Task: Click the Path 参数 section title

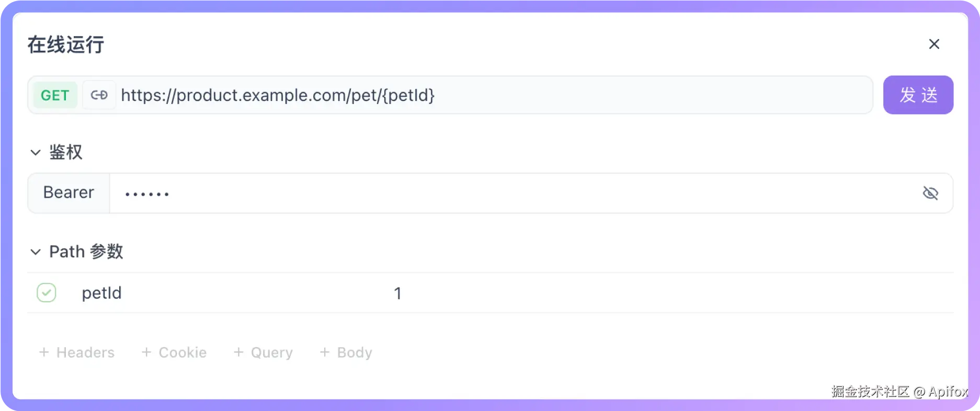Action: coord(86,252)
